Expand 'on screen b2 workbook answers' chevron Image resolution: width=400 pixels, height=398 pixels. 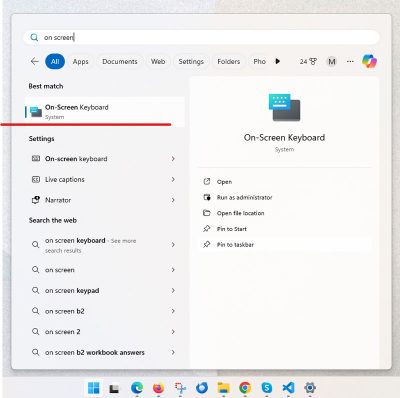click(173, 352)
